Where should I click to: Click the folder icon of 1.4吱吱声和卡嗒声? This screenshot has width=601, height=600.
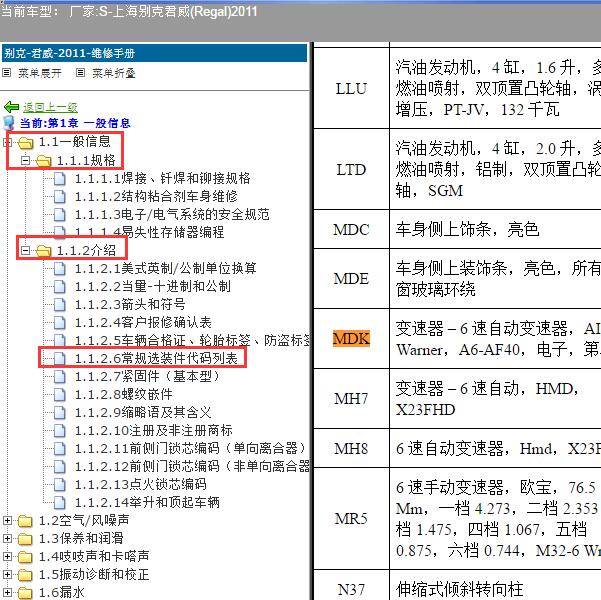26,557
